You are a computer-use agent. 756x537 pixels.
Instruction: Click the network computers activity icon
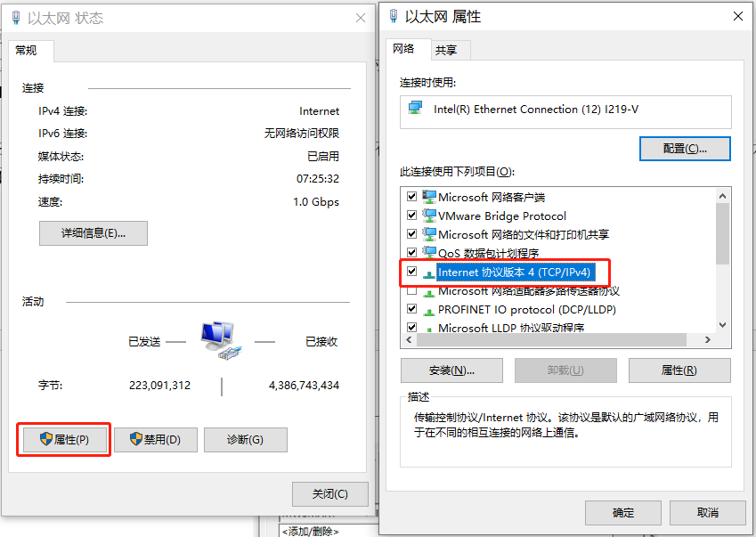click(x=222, y=340)
